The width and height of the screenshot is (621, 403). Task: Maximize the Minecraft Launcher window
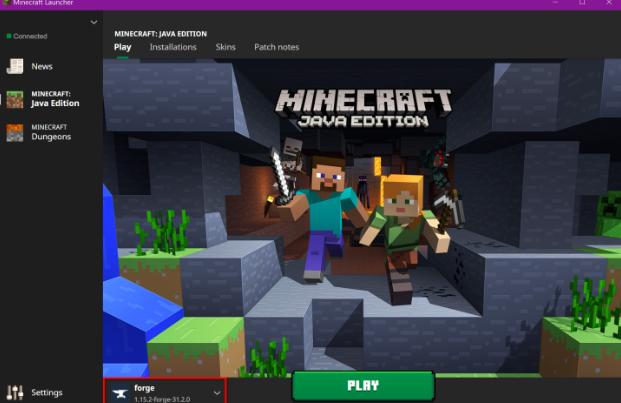(582, 3)
